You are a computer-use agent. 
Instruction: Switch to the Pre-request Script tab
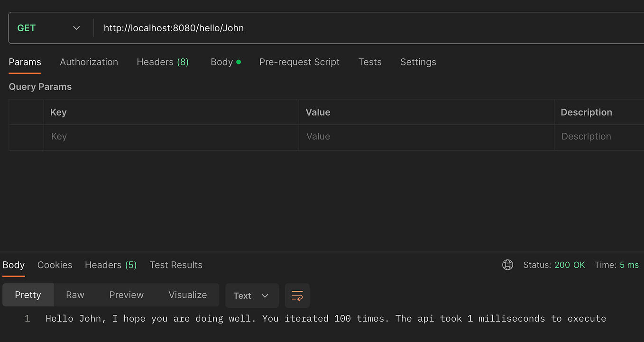click(299, 62)
